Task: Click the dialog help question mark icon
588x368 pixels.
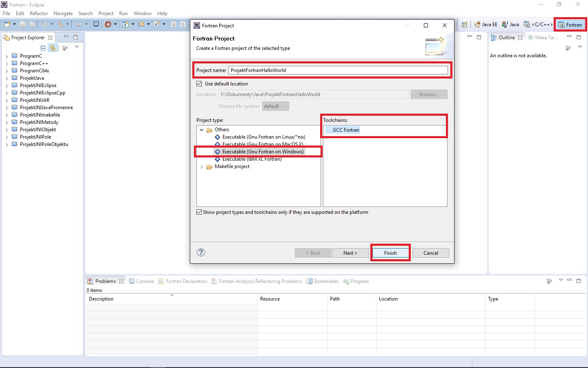Action: click(x=201, y=252)
